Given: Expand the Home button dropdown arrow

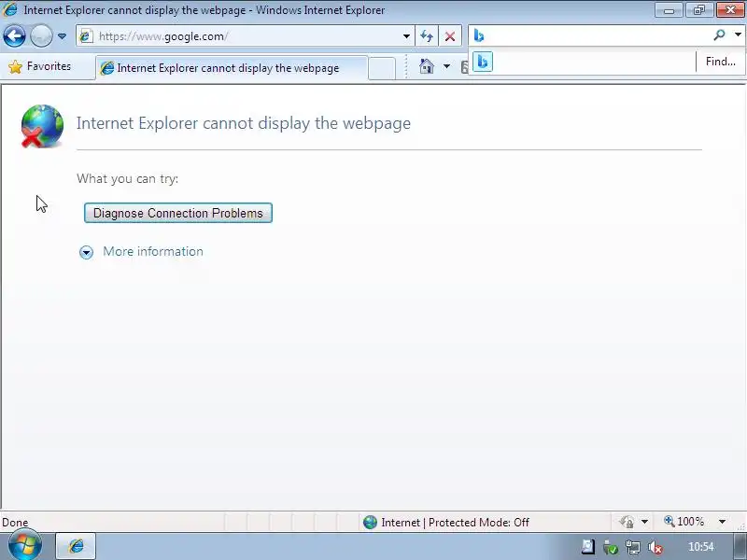Looking at the screenshot, I should coord(446,66).
